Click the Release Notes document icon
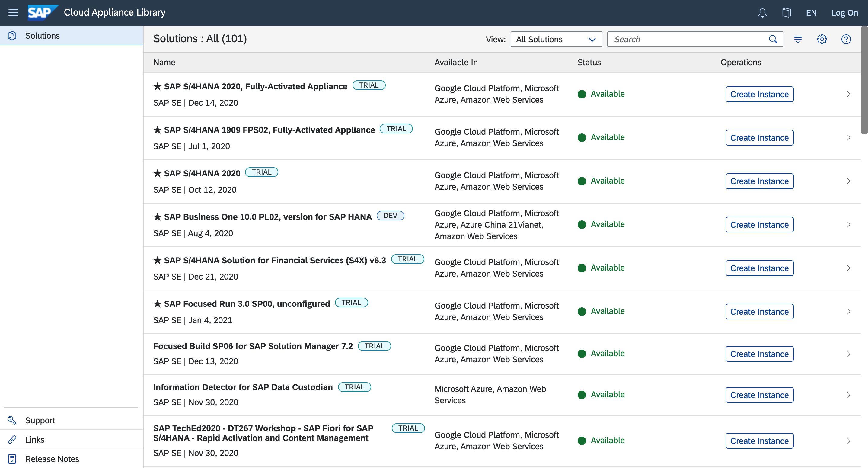 (12, 459)
